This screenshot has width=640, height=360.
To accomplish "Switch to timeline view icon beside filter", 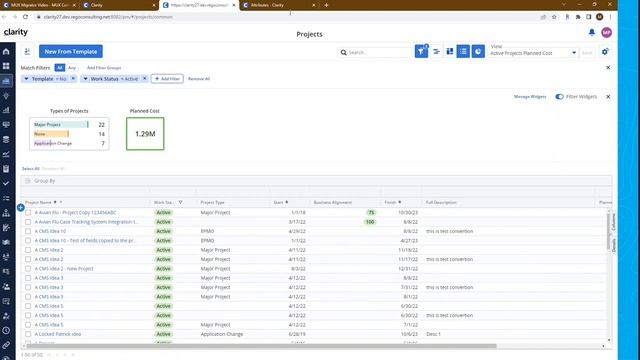I will click(436, 51).
